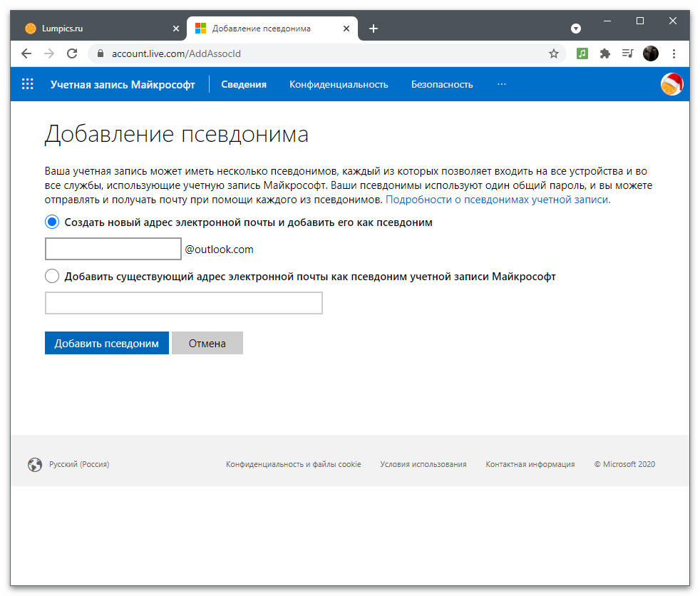Viewport: 700px width, 596px height.
Task: Focus the new outlook.com alias field
Action: [x=113, y=249]
